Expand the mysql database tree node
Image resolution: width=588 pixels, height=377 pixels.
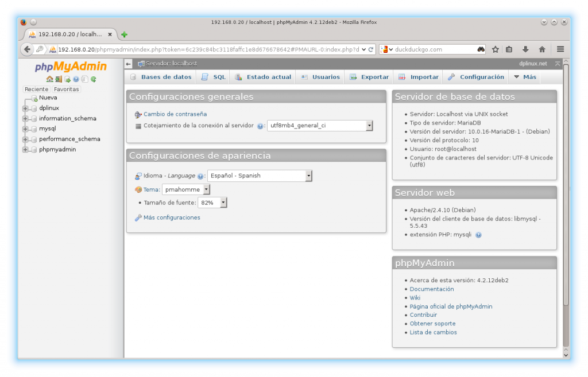point(24,129)
